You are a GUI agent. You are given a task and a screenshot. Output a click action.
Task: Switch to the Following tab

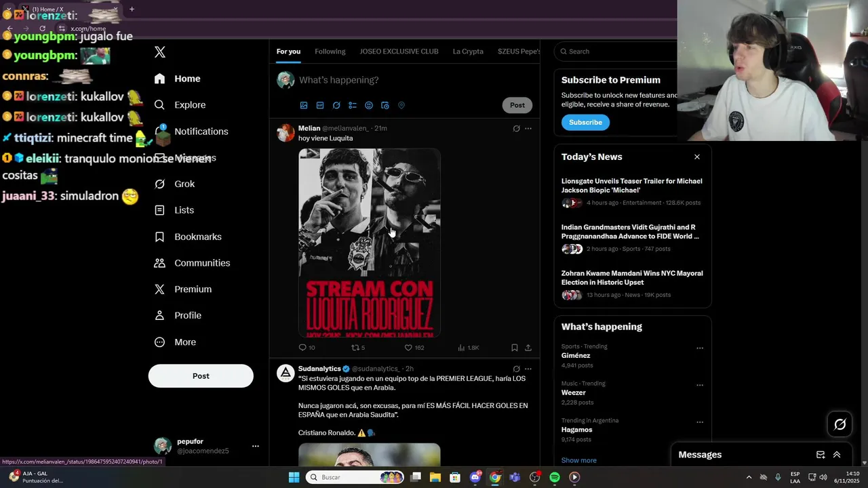pos(330,52)
